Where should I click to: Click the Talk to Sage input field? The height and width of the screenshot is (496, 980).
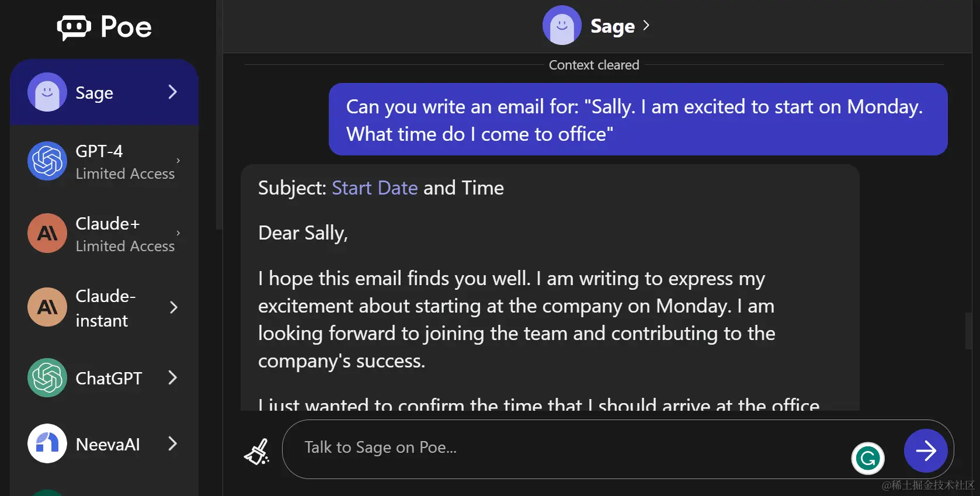pyautogui.click(x=561, y=448)
